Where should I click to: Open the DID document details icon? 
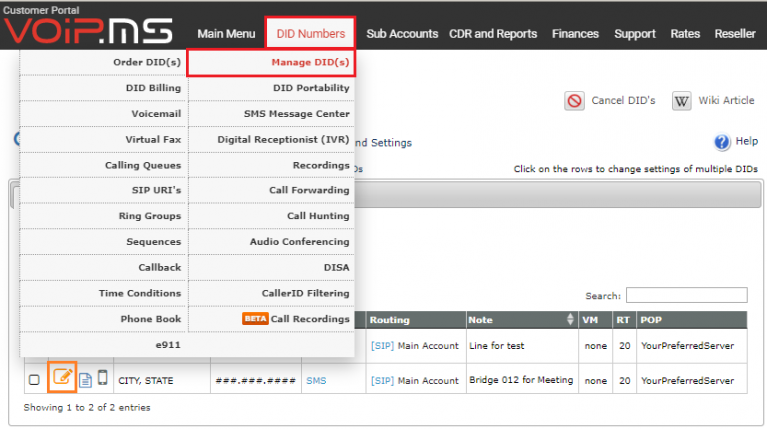click(x=85, y=380)
